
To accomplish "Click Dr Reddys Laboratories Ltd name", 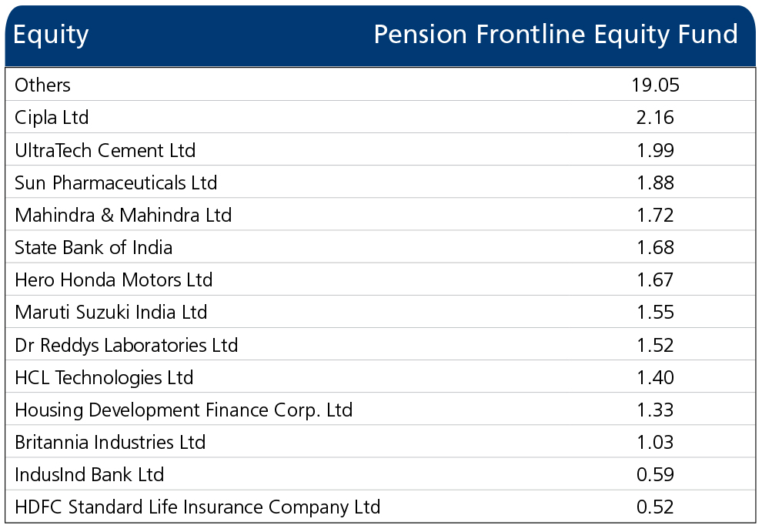I will click(126, 345).
